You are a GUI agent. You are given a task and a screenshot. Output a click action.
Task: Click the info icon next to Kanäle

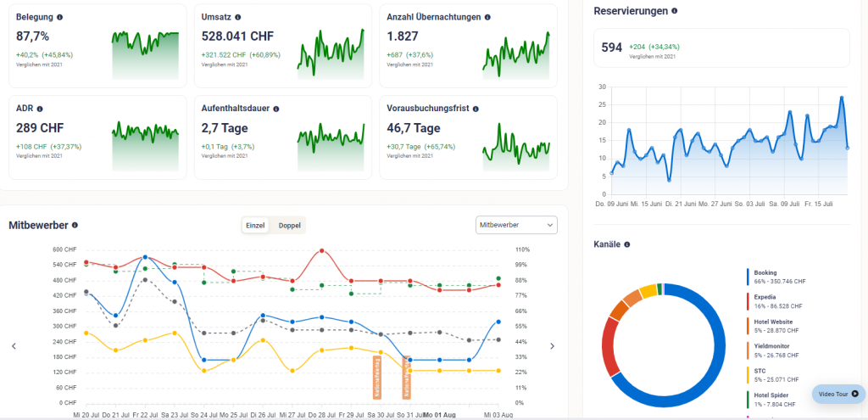[x=627, y=244]
